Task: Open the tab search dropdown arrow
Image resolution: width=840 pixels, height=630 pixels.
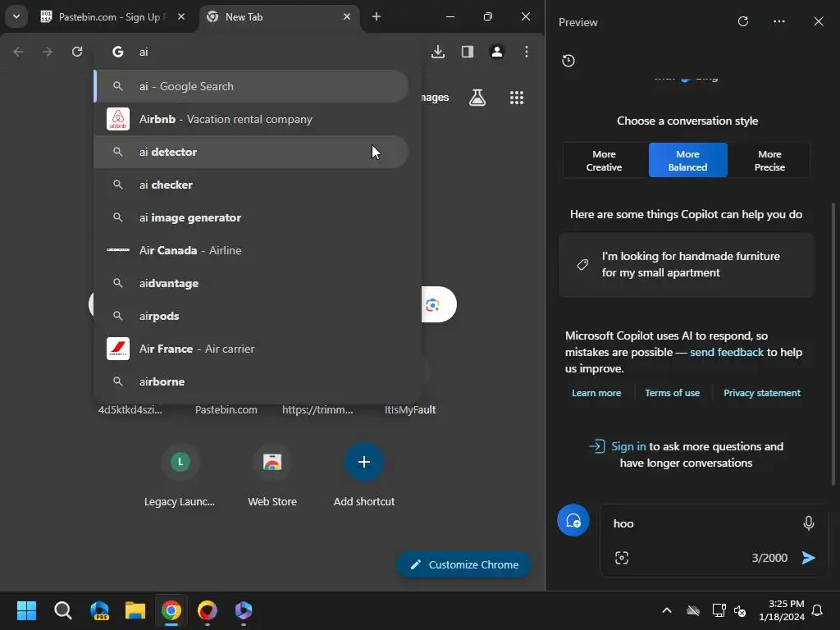Action: coord(16,16)
